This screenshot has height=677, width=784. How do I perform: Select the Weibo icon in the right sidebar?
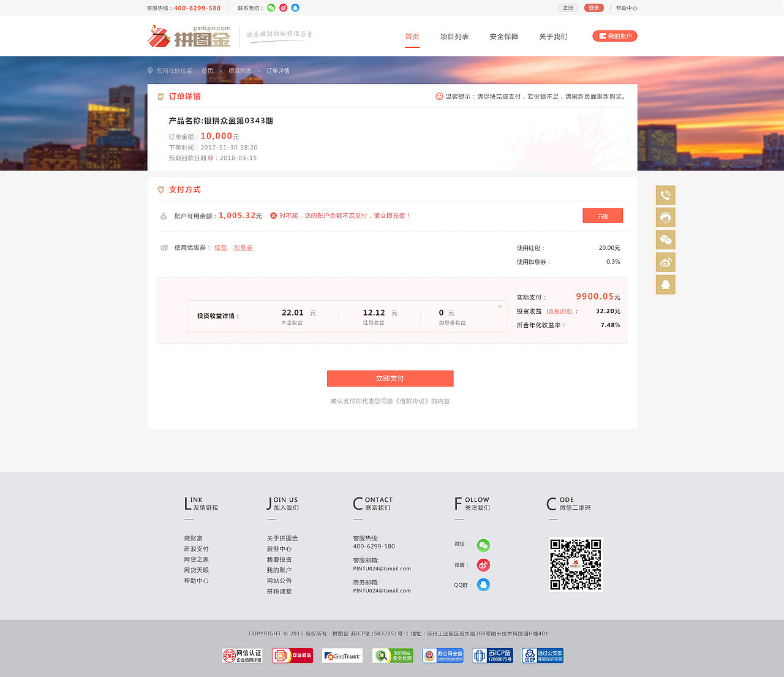(666, 262)
